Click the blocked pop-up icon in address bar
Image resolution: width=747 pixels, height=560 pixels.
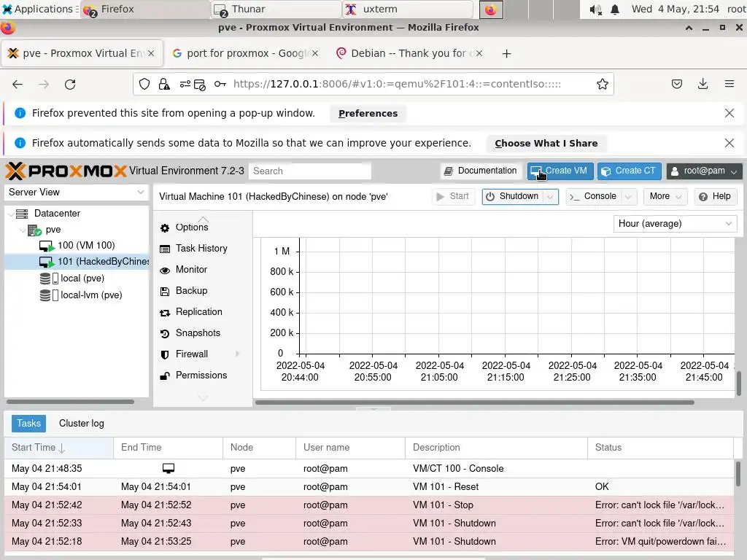(200, 85)
